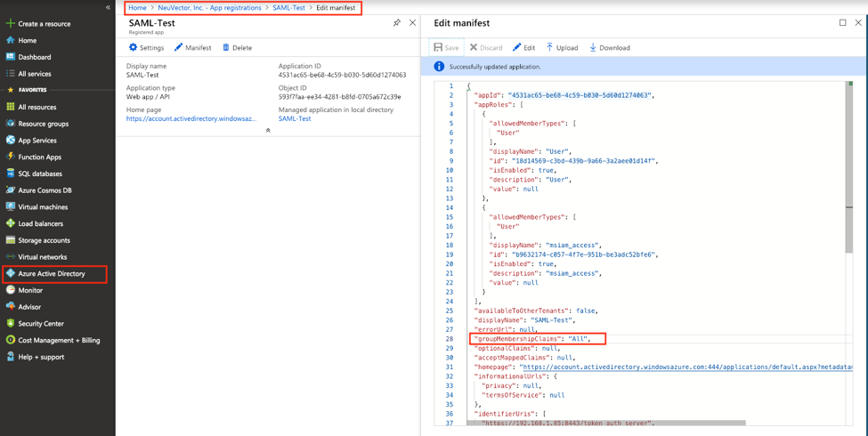Click Home in the breadcrumb
868x436 pixels.
point(137,8)
